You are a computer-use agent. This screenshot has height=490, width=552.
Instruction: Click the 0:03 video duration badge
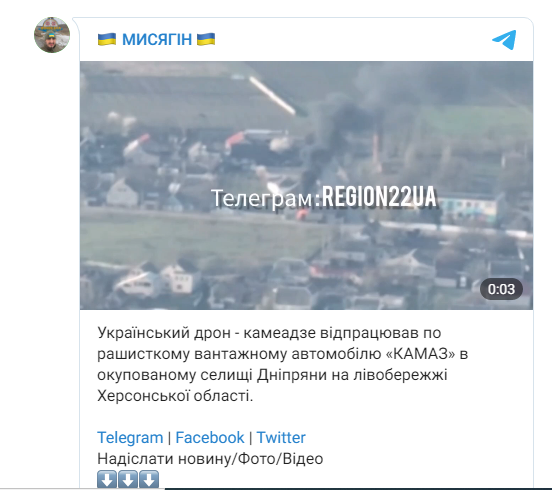501,289
